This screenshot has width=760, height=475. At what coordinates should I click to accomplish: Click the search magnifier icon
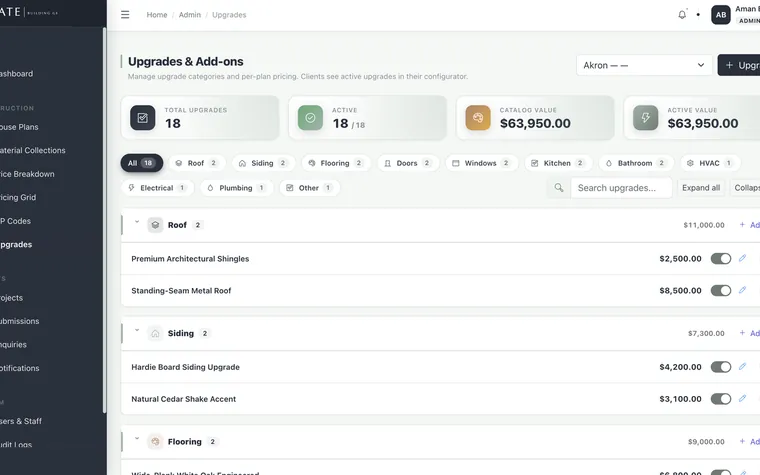click(x=559, y=188)
